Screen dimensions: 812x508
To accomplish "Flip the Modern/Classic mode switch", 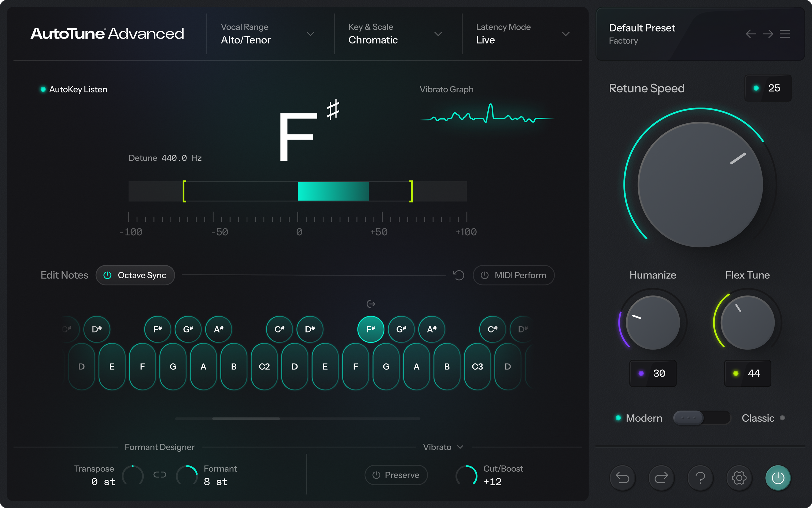I will click(x=702, y=418).
